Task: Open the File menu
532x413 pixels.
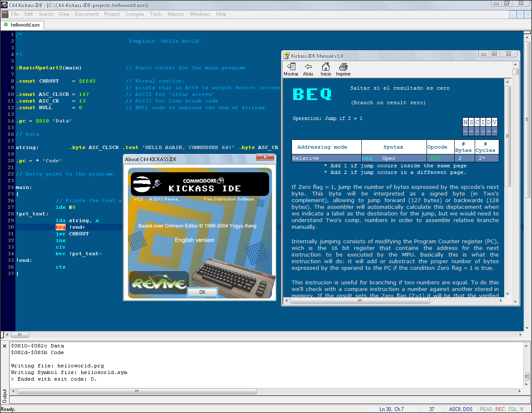Action: pos(15,14)
